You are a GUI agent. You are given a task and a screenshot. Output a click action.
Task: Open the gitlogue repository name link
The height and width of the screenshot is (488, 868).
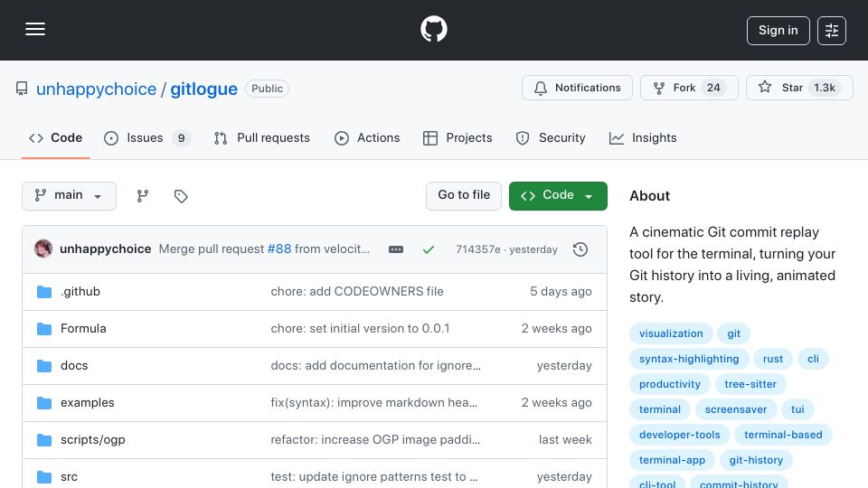click(x=203, y=89)
